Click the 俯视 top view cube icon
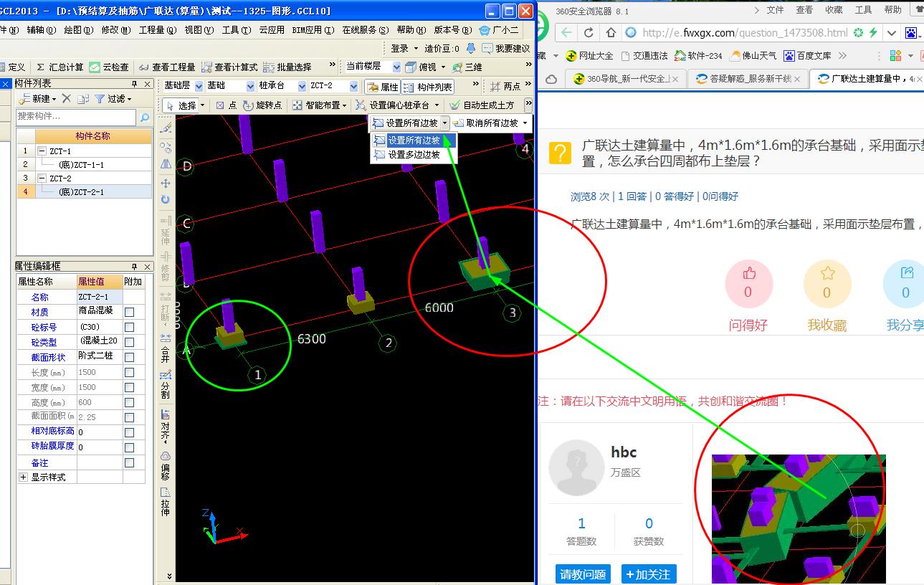The height and width of the screenshot is (585, 924). click(x=411, y=67)
